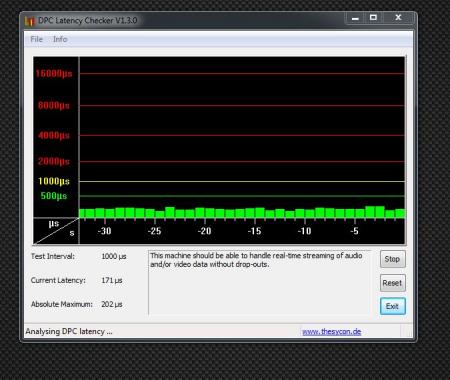The height and width of the screenshot is (380, 450).
Task: Click the Current Latency value 171 µs
Action: [112, 280]
